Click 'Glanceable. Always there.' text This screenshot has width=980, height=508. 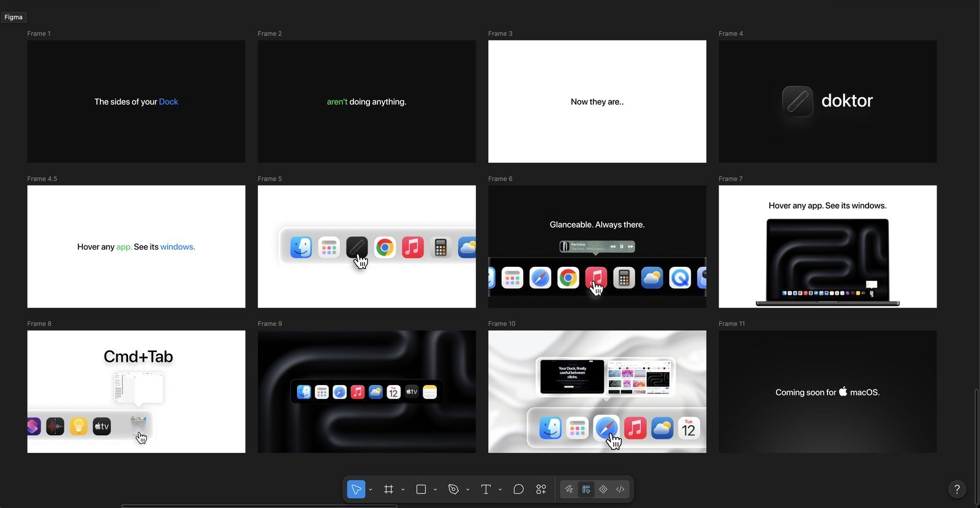pyautogui.click(x=597, y=225)
